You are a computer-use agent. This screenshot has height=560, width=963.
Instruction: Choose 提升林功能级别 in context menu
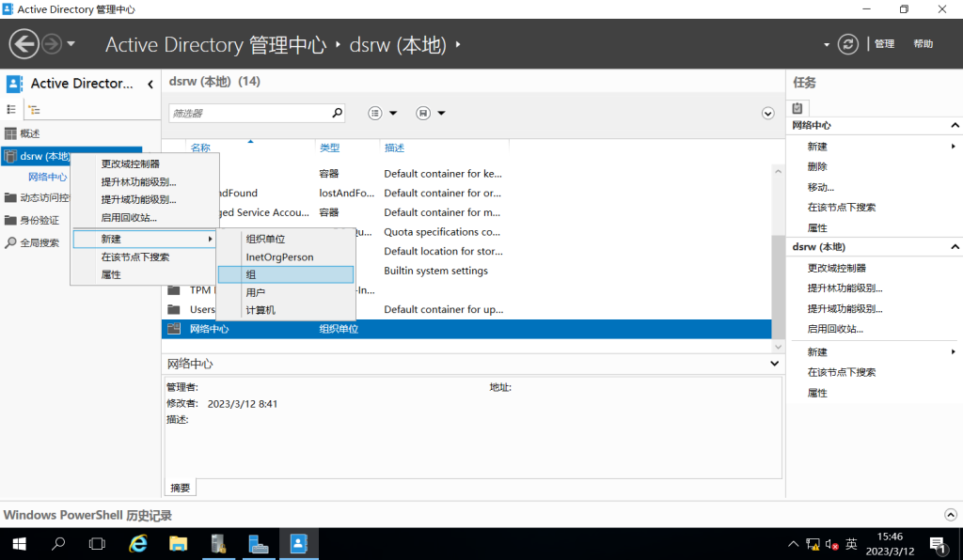pyautogui.click(x=139, y=181)
